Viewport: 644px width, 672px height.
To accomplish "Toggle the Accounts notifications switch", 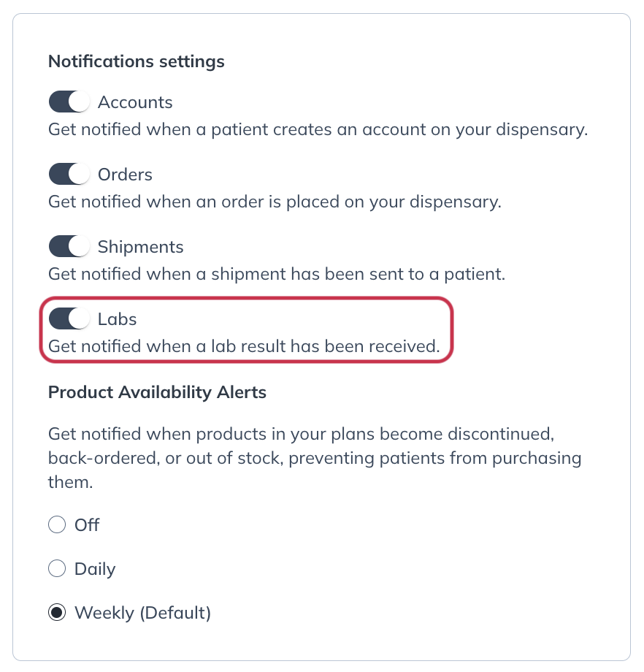I will click(x=69, y=102).
